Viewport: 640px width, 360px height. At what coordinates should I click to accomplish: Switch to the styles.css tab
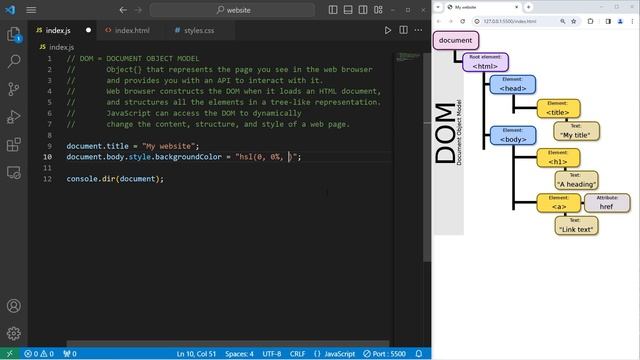coord(199,30)
